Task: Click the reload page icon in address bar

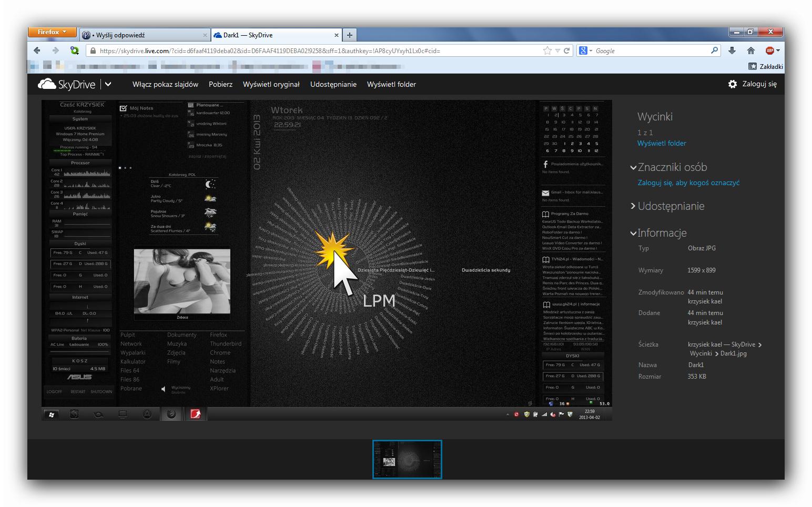Action: (x=567, y=51)
